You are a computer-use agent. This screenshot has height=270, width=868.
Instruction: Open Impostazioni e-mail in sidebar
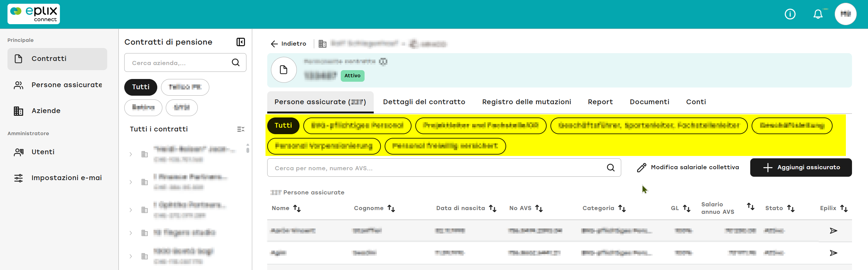click(x=57, y=178)
